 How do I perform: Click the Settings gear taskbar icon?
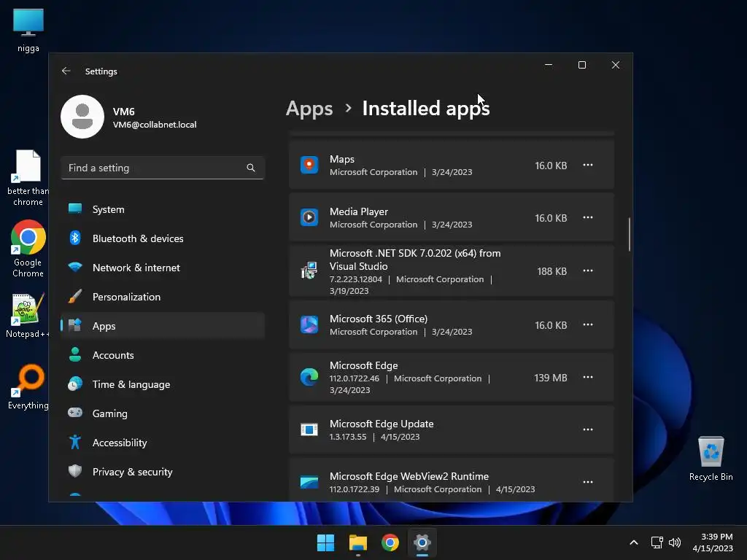[x=422, y=542]
